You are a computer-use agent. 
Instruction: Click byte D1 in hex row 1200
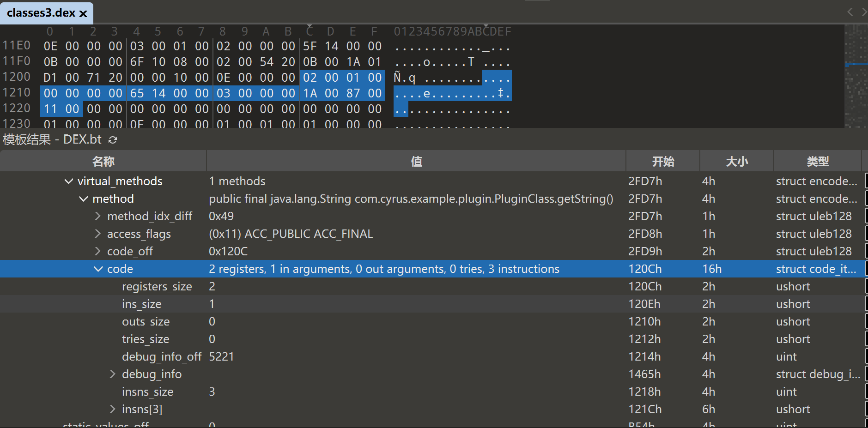(x=50, y=78)
